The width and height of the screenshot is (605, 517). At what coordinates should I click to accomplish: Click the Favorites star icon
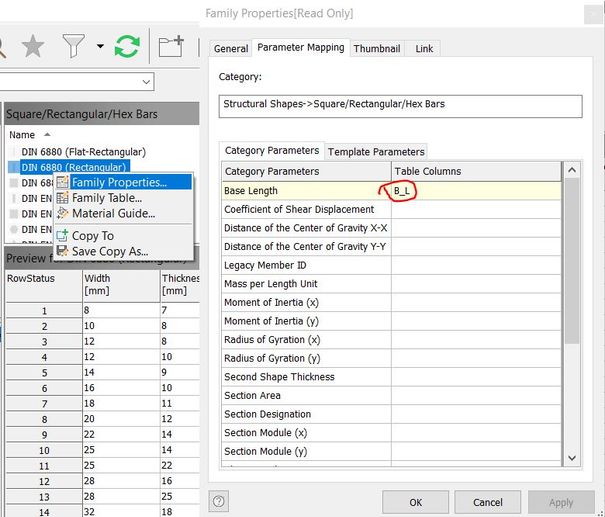pos(33,46)
